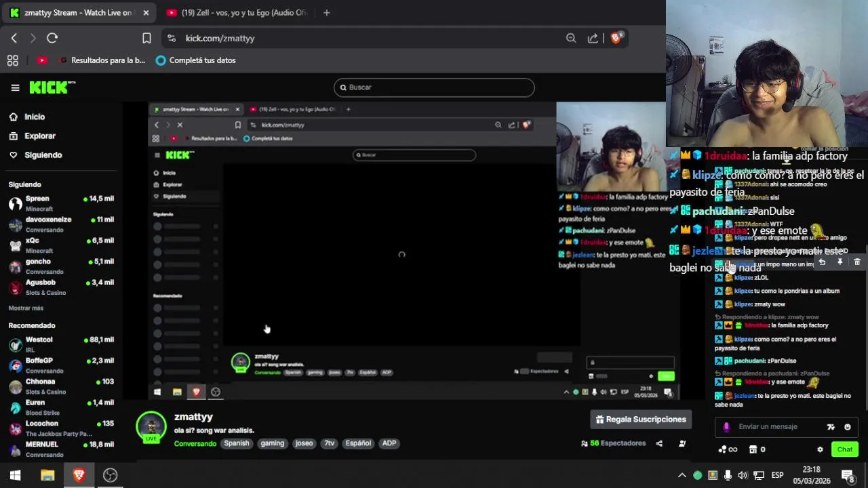This screenshot has height=488, width=868.
Task: Reload the kick.com page
Action: (52, 38)
